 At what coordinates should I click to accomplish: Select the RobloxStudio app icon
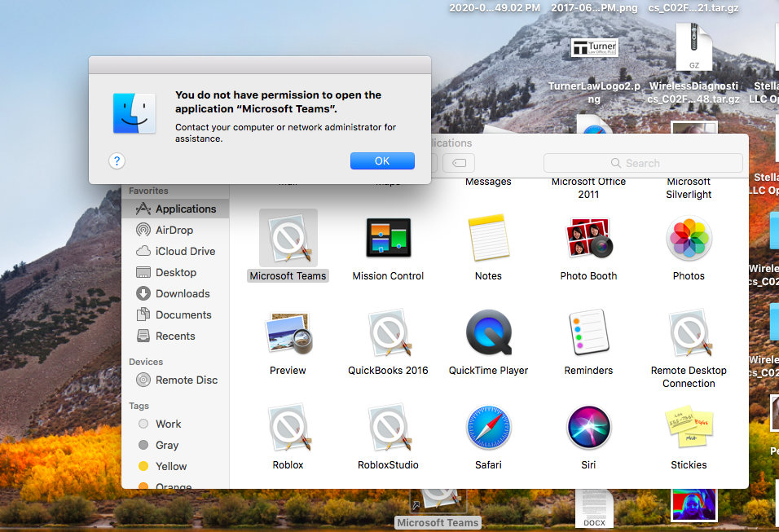(388, 428)
